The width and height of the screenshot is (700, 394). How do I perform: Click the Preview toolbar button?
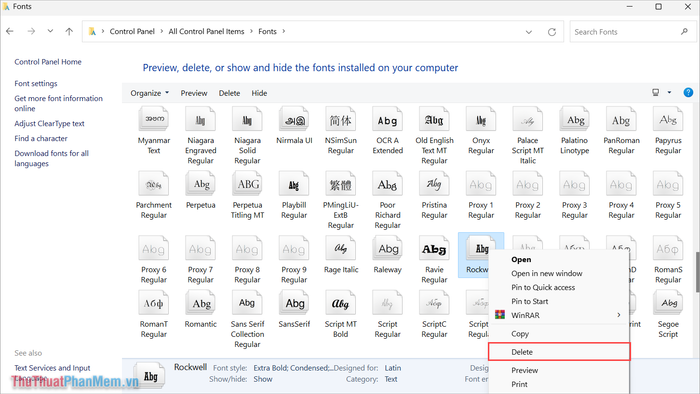pos(194,93)
